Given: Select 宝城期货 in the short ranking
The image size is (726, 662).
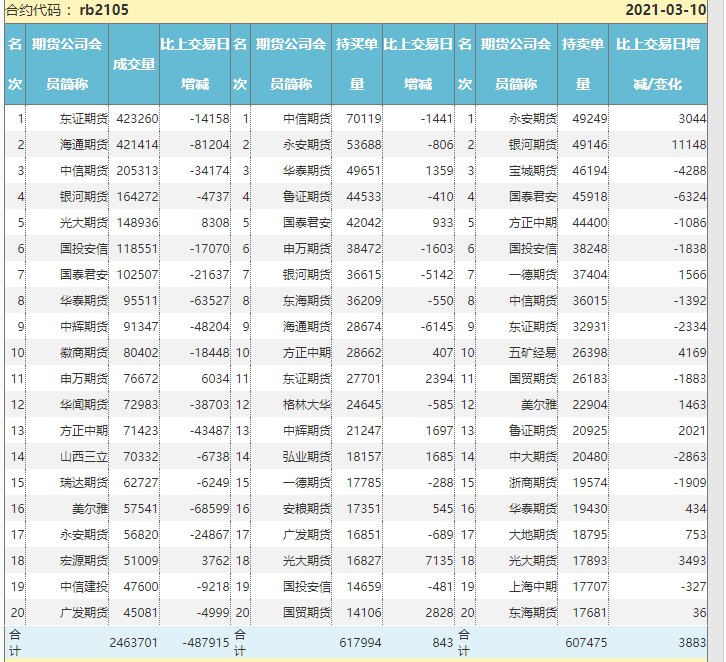Looking at the screenshot, I should 532,171.
